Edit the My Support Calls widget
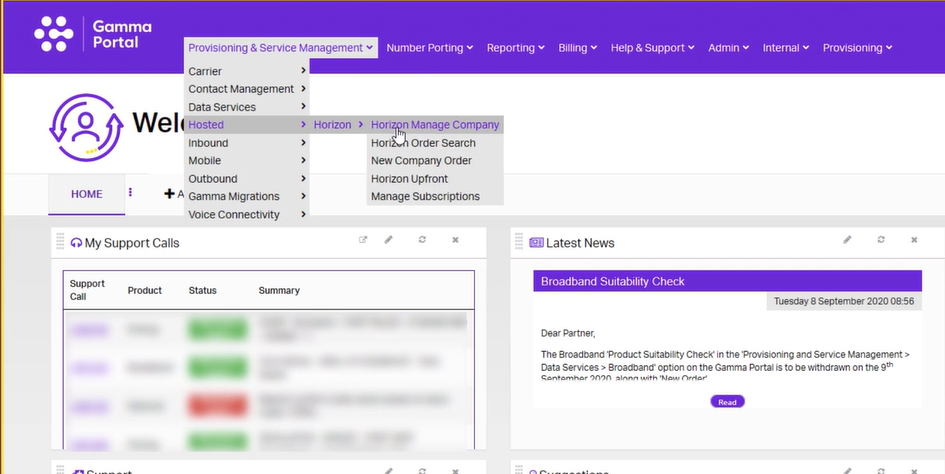 click(389, 239)
